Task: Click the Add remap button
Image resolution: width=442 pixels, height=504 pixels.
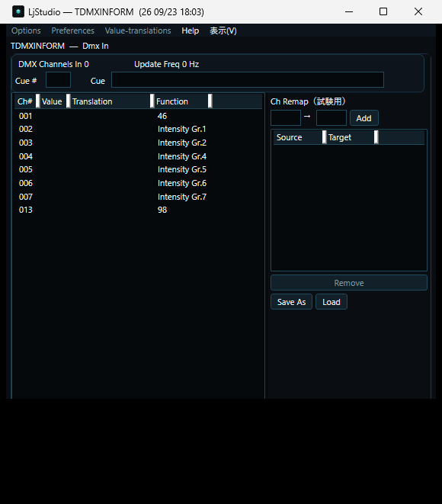Action: pos(364,118)
